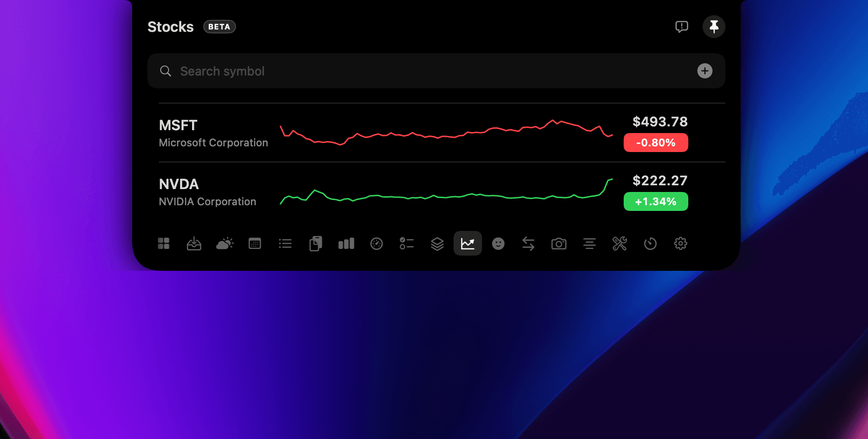868x439 pixels.
Task: Focus the Search symbol field
Action: coord(436,71)
